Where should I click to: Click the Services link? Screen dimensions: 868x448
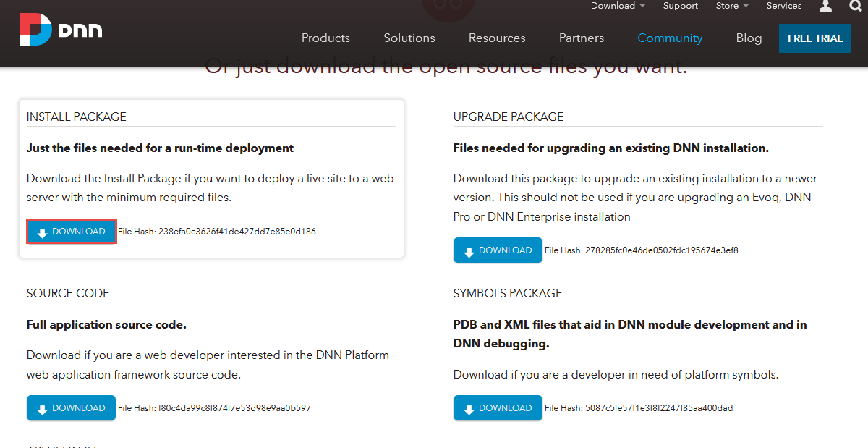pyautogui.click(x=784, y=5)
